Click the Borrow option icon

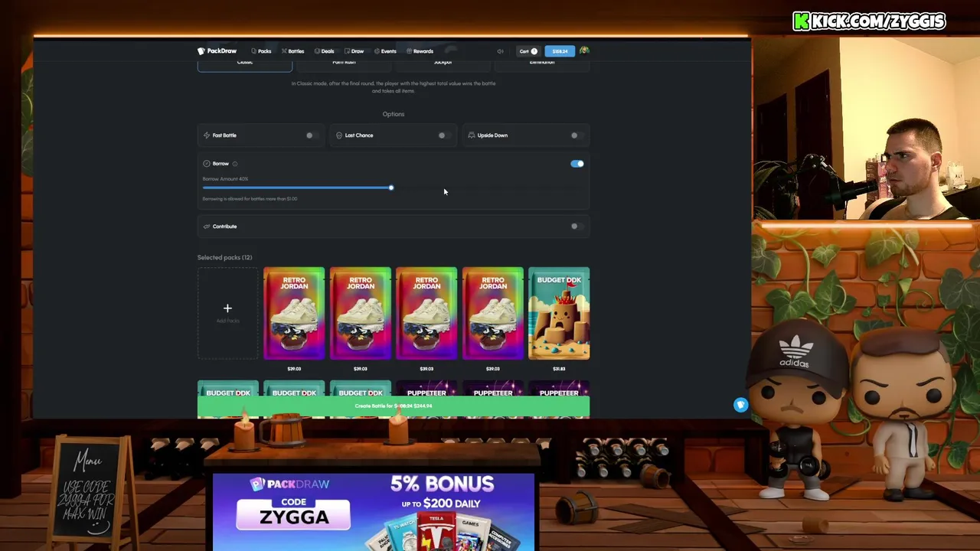207,164
